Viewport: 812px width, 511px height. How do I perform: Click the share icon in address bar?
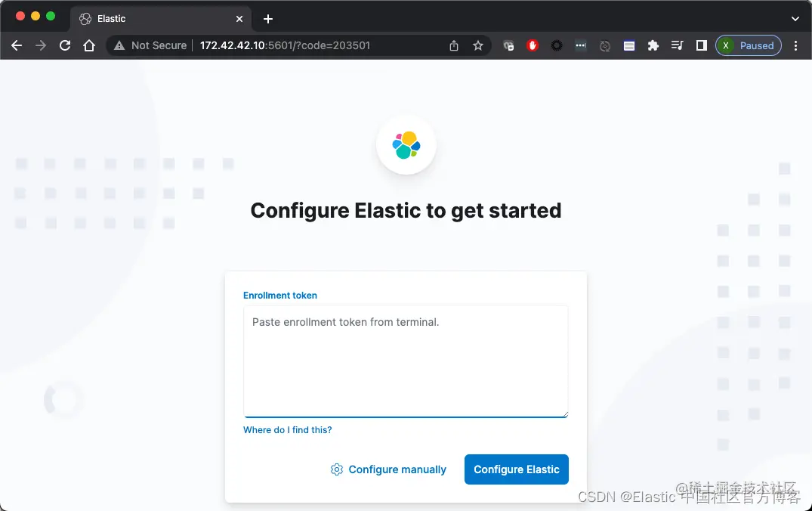click(x=454, y=45)
